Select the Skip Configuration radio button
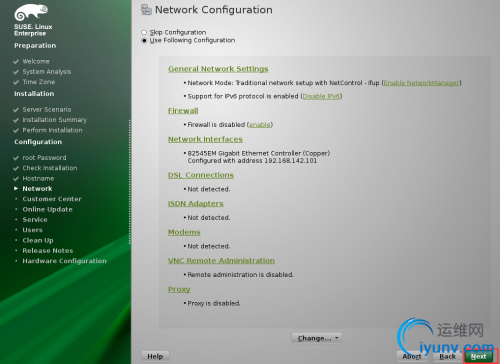This screenshot has height=364, width=500. click(144, 32)
